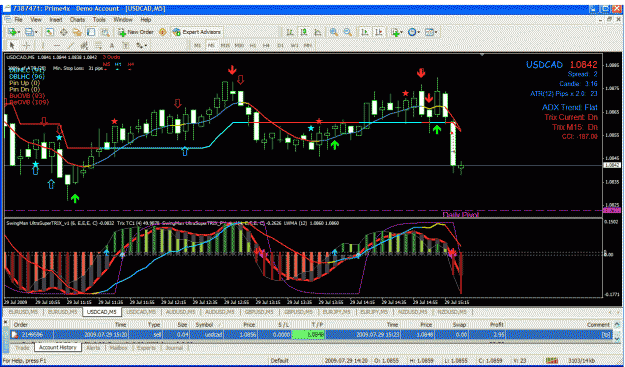
Task: Expand the New Chart dropdown arrow
Action: click(19, 32)
